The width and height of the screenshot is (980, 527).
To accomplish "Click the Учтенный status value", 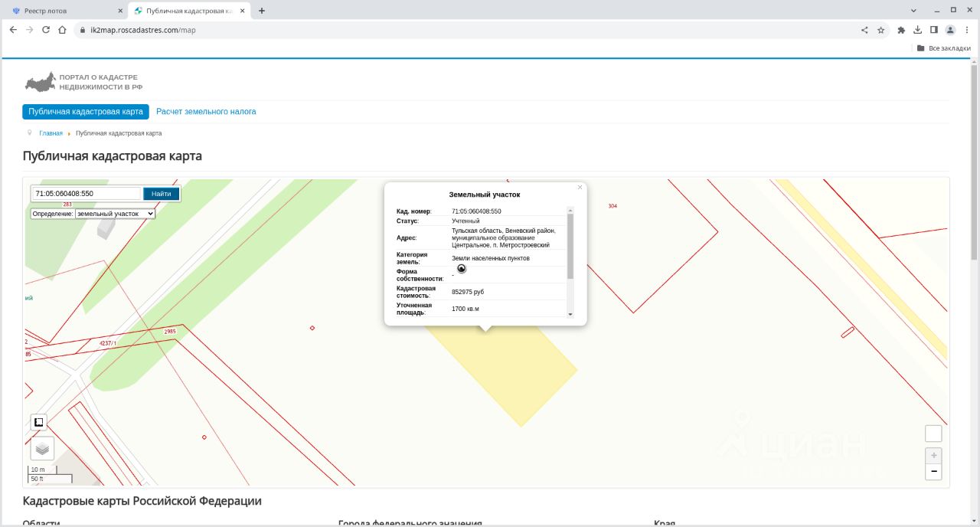I will [465, 221].
